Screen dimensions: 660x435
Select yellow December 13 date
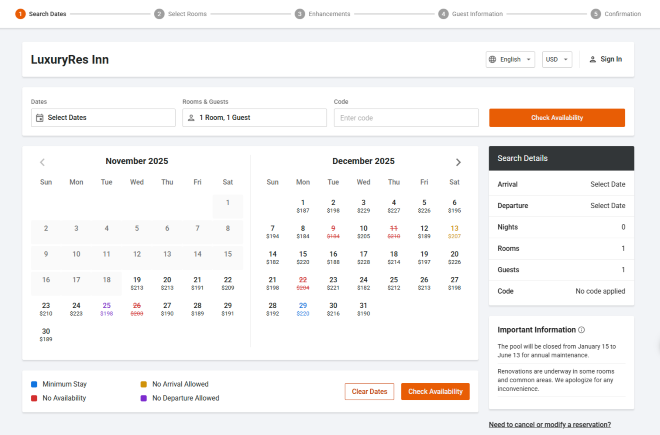[x=454, y=232]
